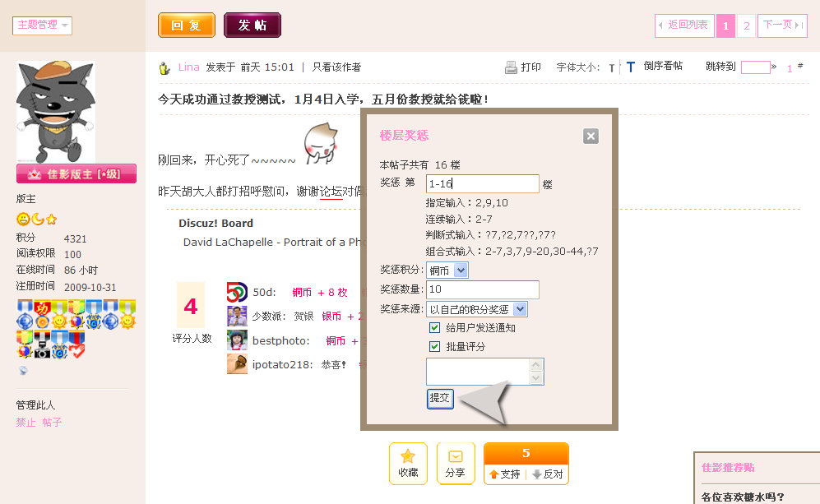This screenshot has width=820, height=504.
Task: Click the wolf avatar image
Action: coord(56,111)
